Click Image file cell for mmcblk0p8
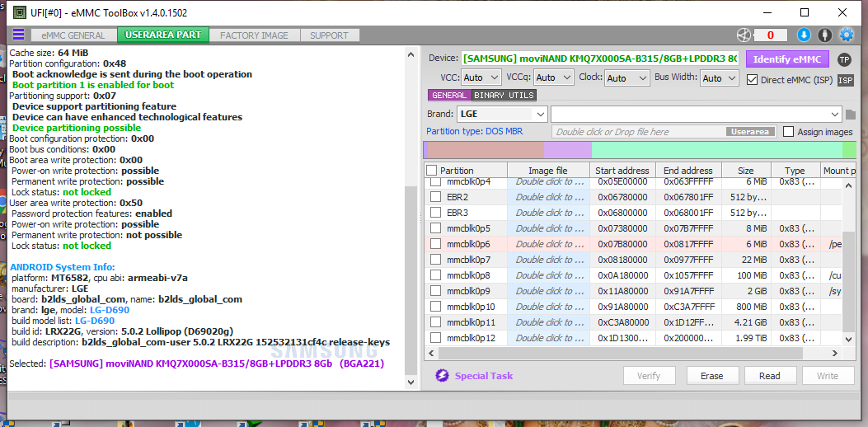This screenshot has width=868, height=427. (x=548, y=275)
